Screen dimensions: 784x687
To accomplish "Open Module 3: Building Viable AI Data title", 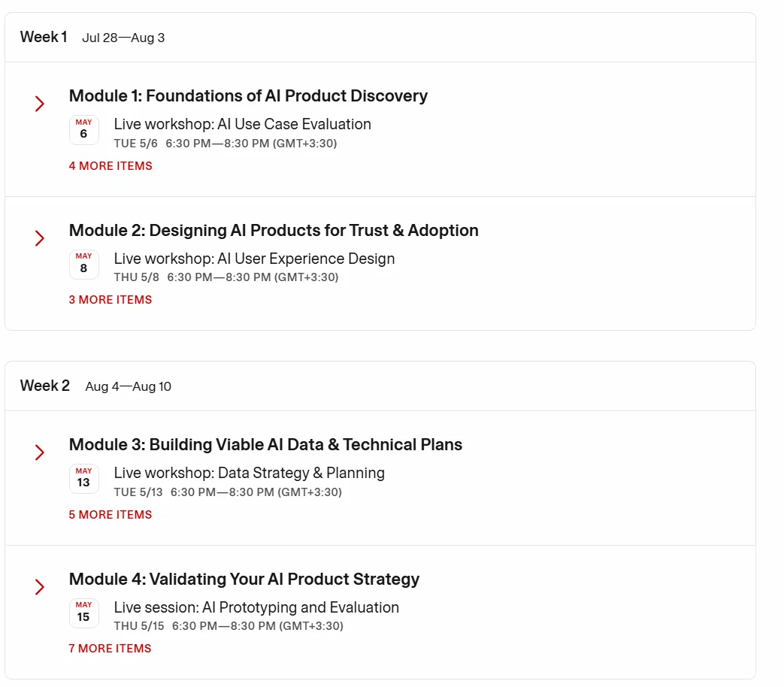I will [x=265, y=445].
